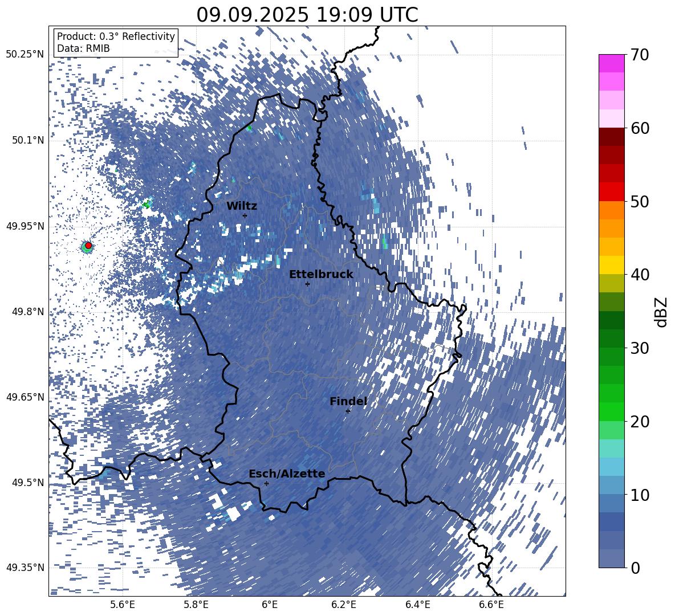Click the 60 label on colorbar

tap(639, 128)
